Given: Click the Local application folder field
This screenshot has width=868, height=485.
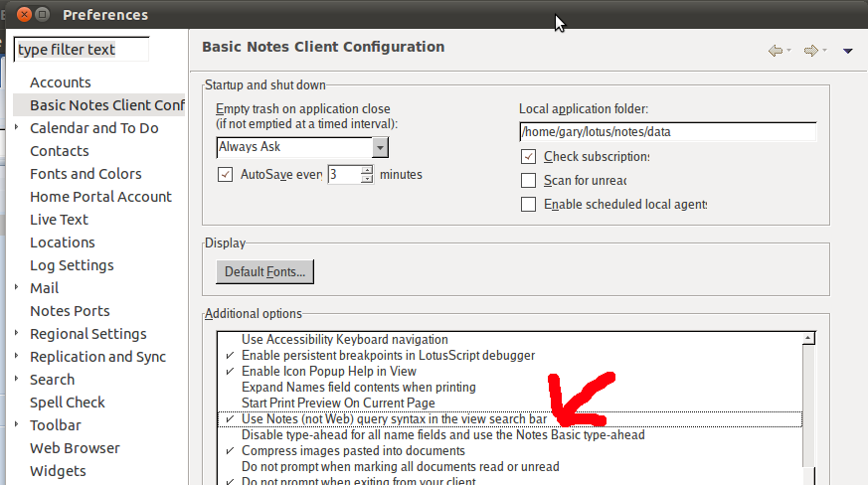Looking at the screenshot, I should [x=667, y=132].
